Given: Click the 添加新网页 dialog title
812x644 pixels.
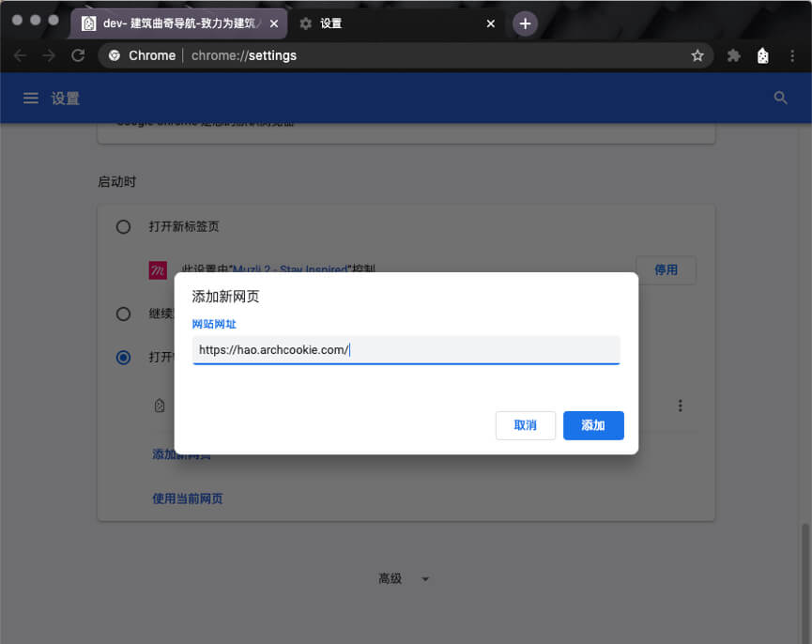Looking at the screenshot, I should [226, 297].
